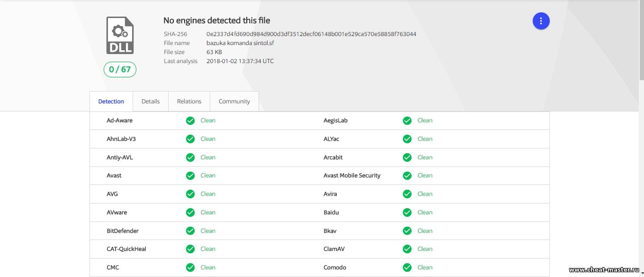Viewport: 644px width, 277px height.
Task: Click the green checkmark beside Ad-Aware
Action: click(190, 120)
